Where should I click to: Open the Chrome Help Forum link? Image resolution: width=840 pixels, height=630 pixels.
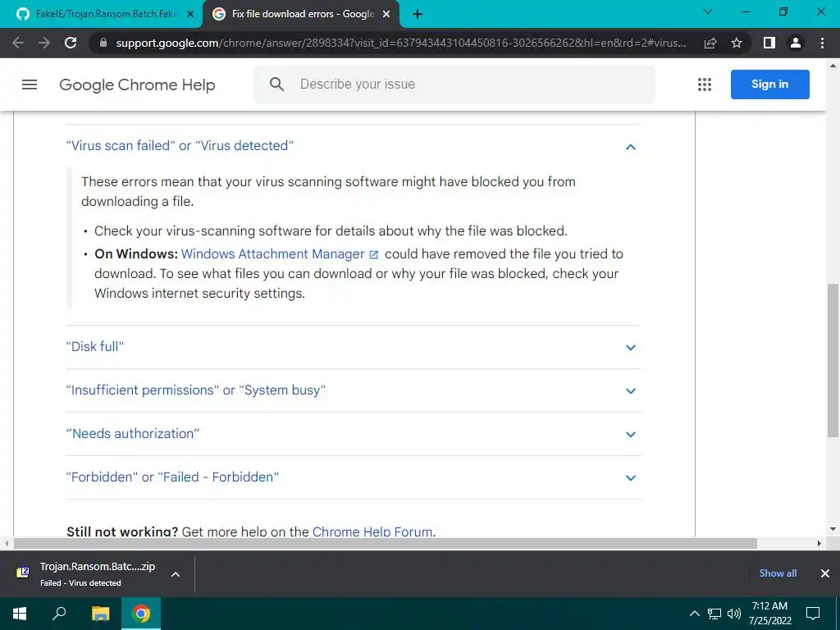click(x=372, y=532)
